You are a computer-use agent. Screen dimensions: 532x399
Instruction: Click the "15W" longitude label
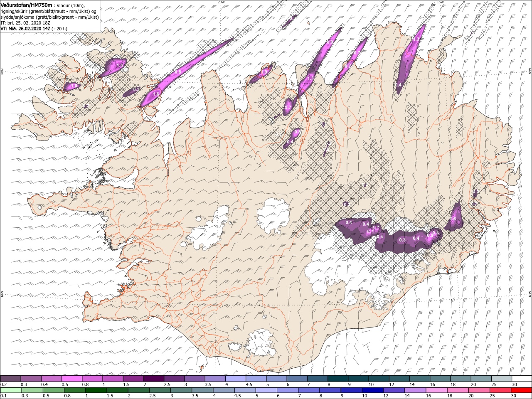(x=440, y=2)
